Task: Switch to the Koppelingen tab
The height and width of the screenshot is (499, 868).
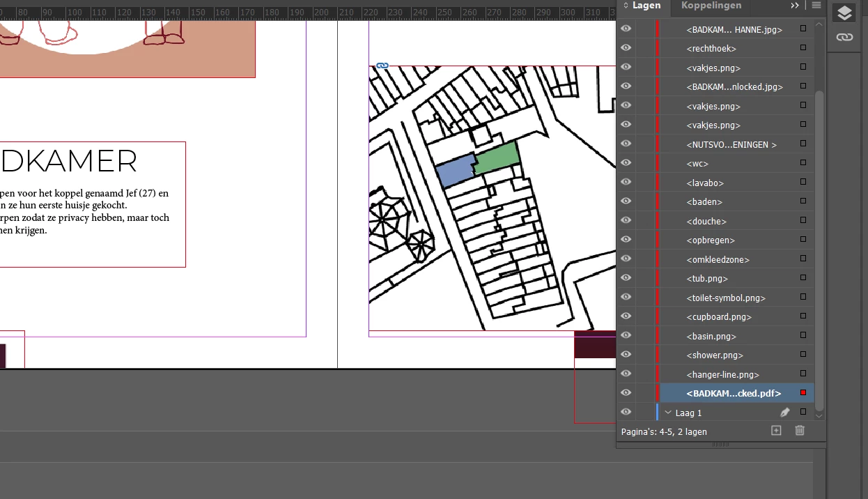Action: (711, 6)
